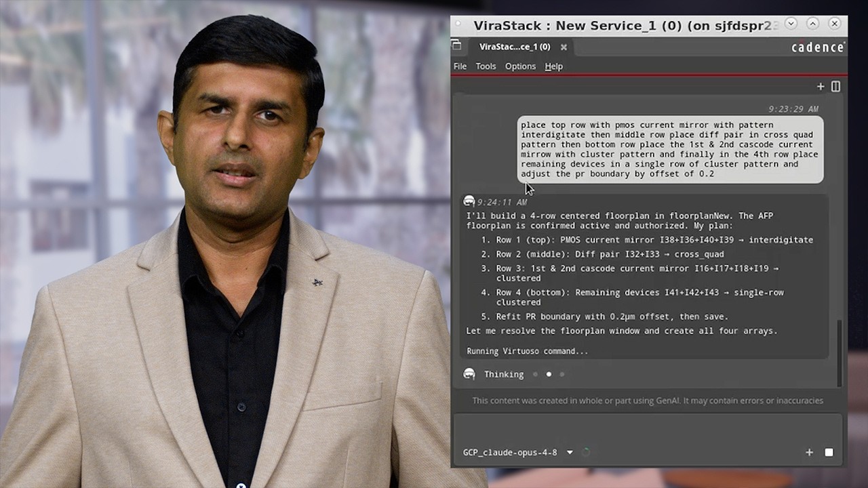The height and width of the screenshot is (488, 868).
Task: Click the 9:24:11 AM timestamp
Action: click(x=502, y=202)
